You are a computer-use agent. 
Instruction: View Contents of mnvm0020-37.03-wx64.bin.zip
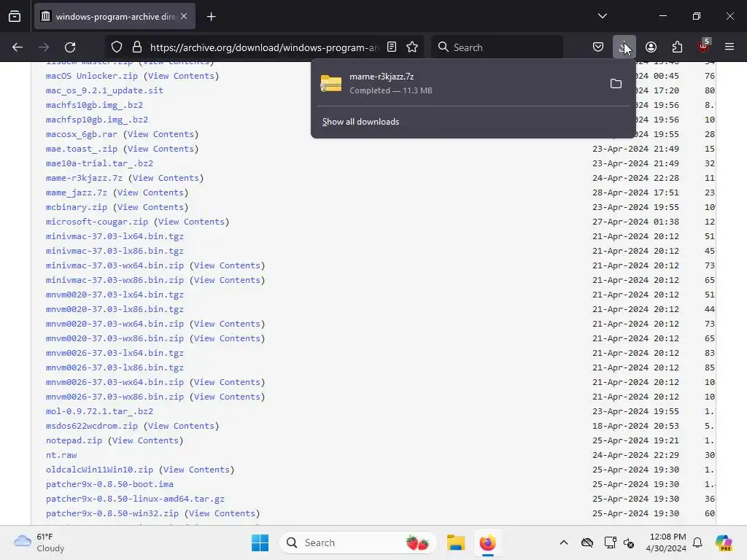(x=228, y=324)
